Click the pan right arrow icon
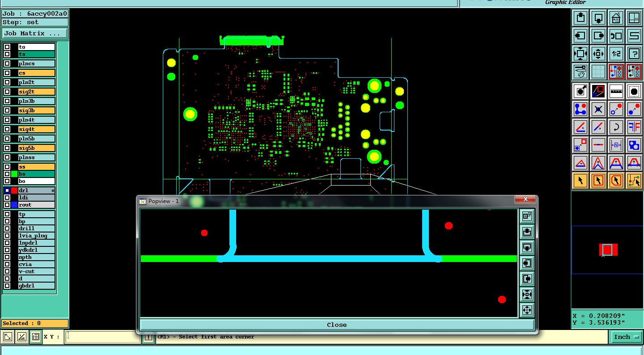The image size is (644, 355). click(x=598, y=36)
